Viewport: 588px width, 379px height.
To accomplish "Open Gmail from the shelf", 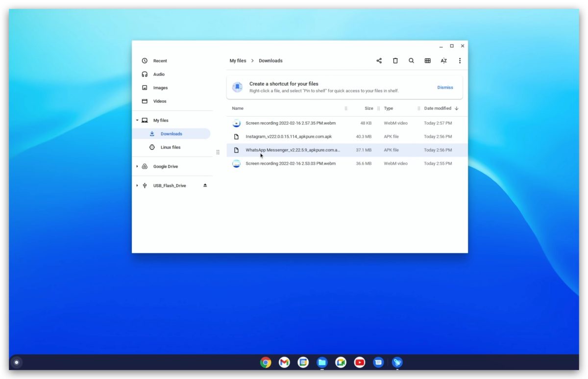I will [x=284, y=362].
